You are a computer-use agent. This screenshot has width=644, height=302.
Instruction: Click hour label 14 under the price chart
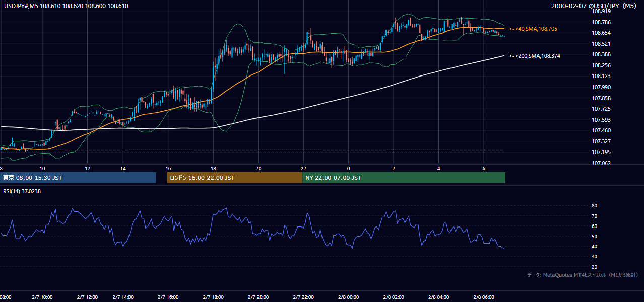(x=123, y=169)
